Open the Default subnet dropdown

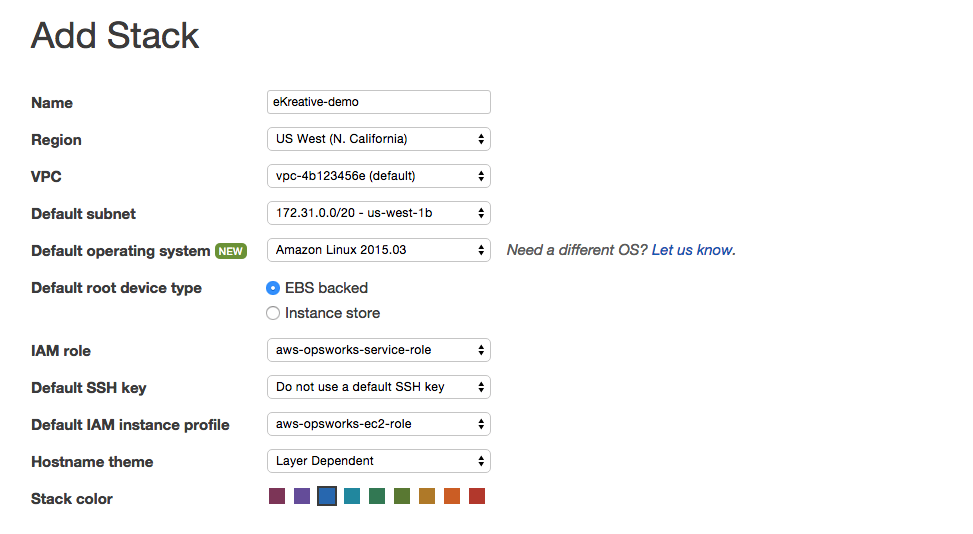click(378, 213)
